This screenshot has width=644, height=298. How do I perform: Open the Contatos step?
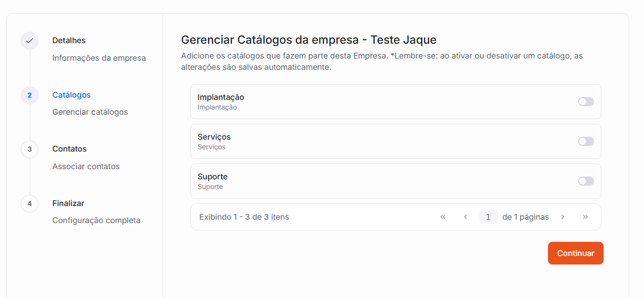pyautogui.click(x=69, y=149)
